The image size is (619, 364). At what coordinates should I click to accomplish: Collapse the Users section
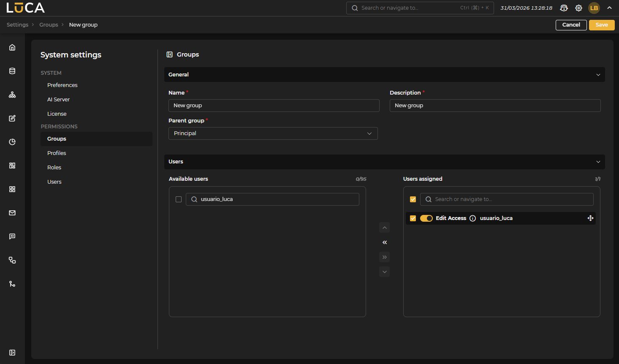(598, 162)
